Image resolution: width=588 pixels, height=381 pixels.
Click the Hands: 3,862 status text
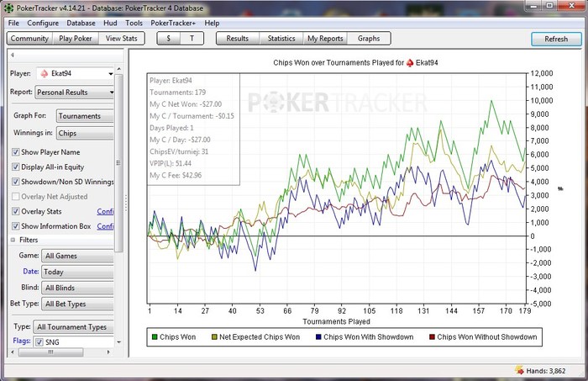[546, 371]
